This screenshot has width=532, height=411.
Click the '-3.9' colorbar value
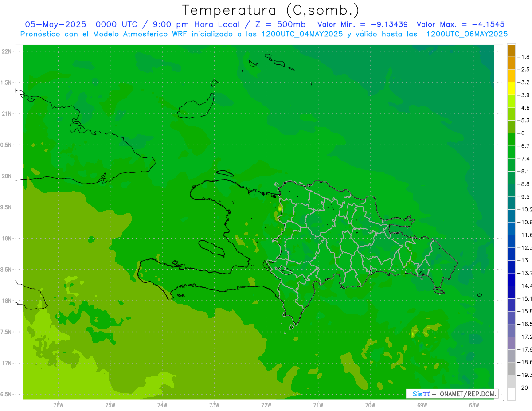[x=524, y=95]
